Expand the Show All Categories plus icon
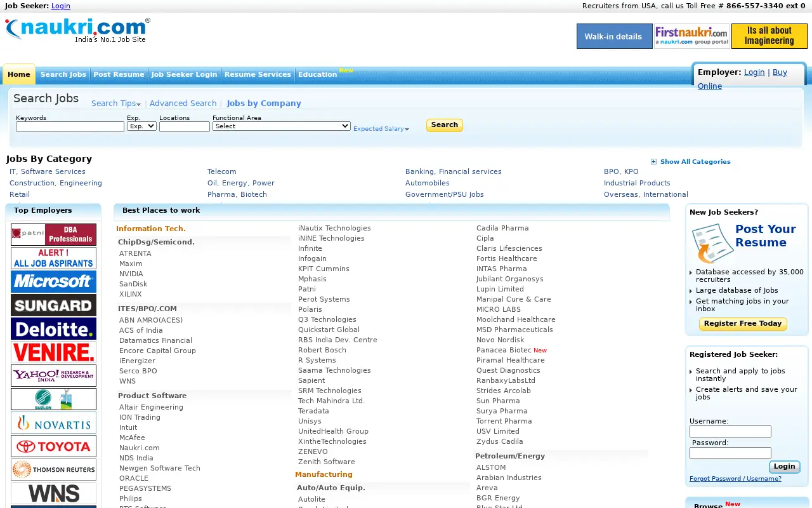Image resolution: width=812 pixels, height=508 pixels. 654,161
